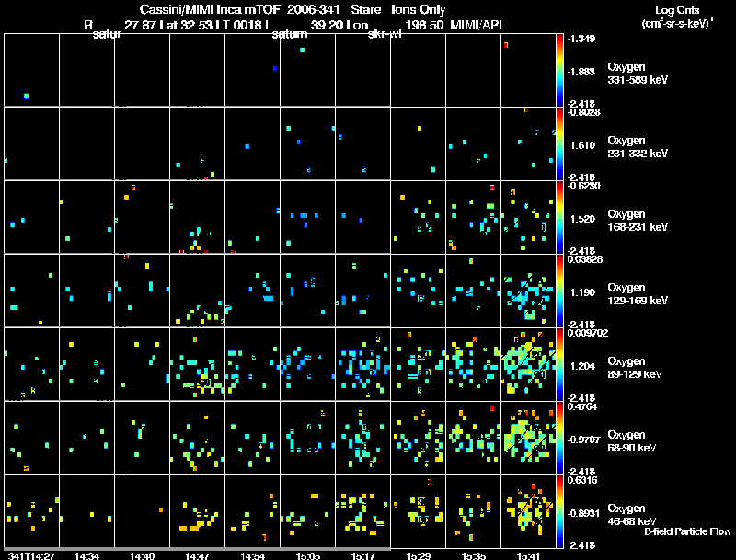736x560 pixels.
Task: Select the 'Log Cnts' colorbar heading
Action: 677,10
